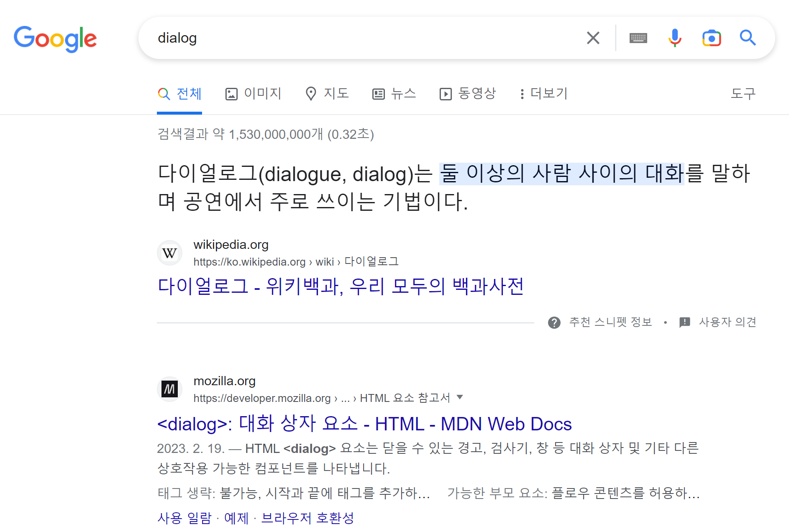Click the 태그 생략: 불가능 snippet text

click(294, 493)
